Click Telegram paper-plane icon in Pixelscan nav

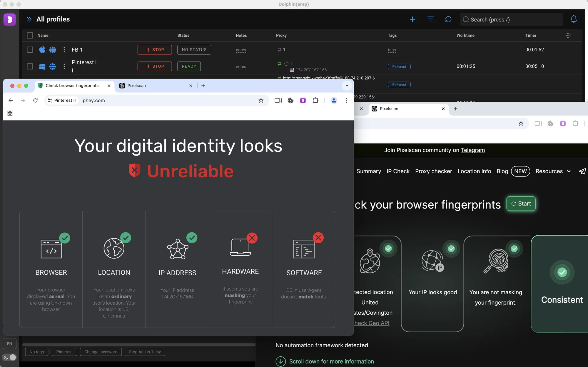pyautogui.click(x=582, y=171)
